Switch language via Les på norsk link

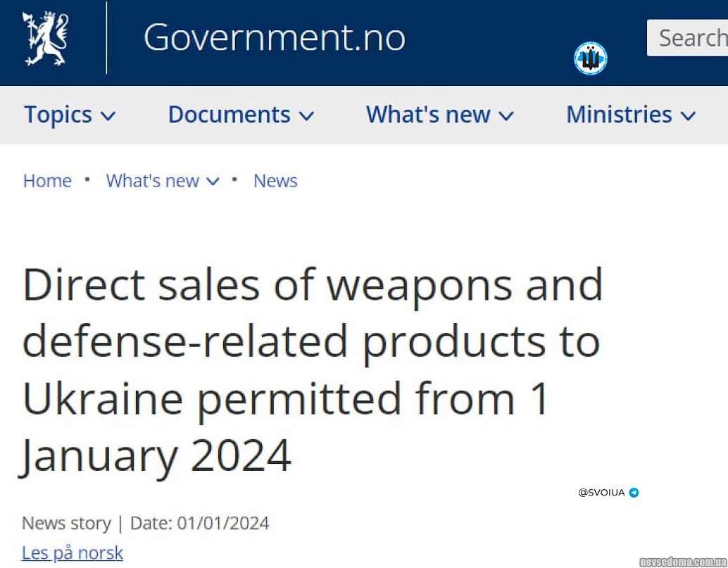(73, 553)
